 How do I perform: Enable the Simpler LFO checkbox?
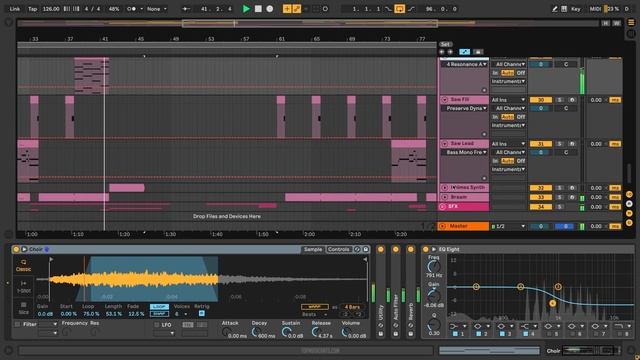pos(157,325)
